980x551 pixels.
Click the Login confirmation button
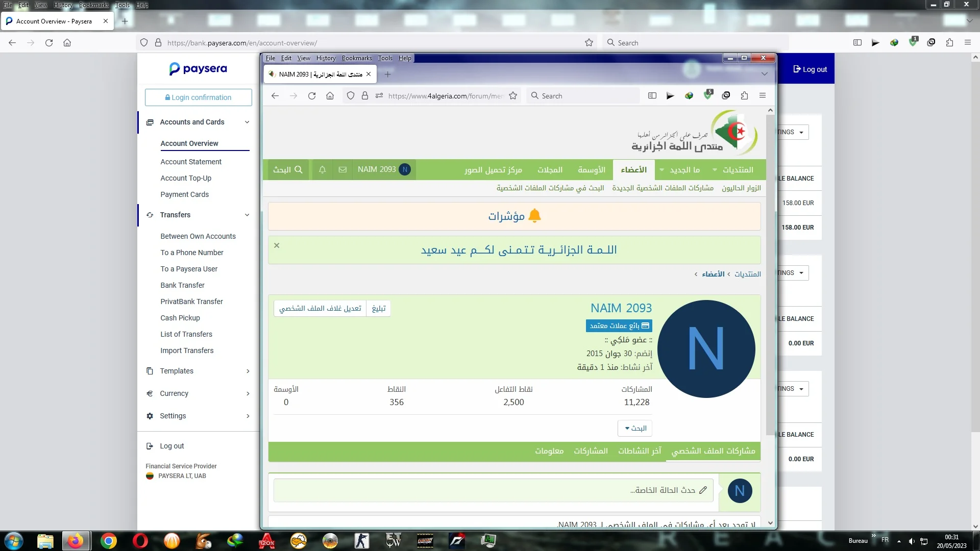[x=198, y=97]
